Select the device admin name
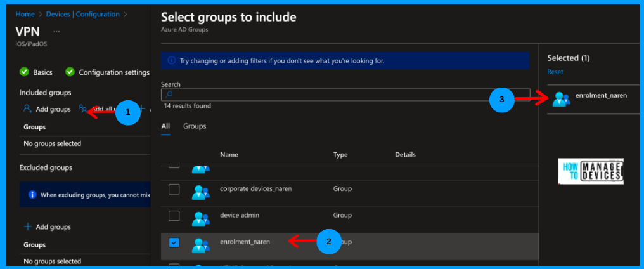The width and height of the screenshot is (644, 269). [240, 216]
